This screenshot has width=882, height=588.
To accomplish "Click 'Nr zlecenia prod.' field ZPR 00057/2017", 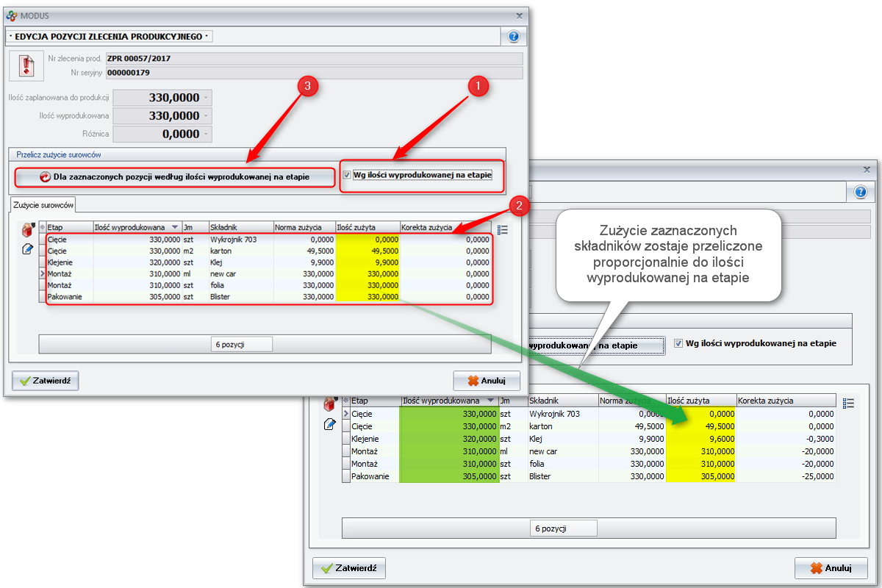I will point(314,59).
